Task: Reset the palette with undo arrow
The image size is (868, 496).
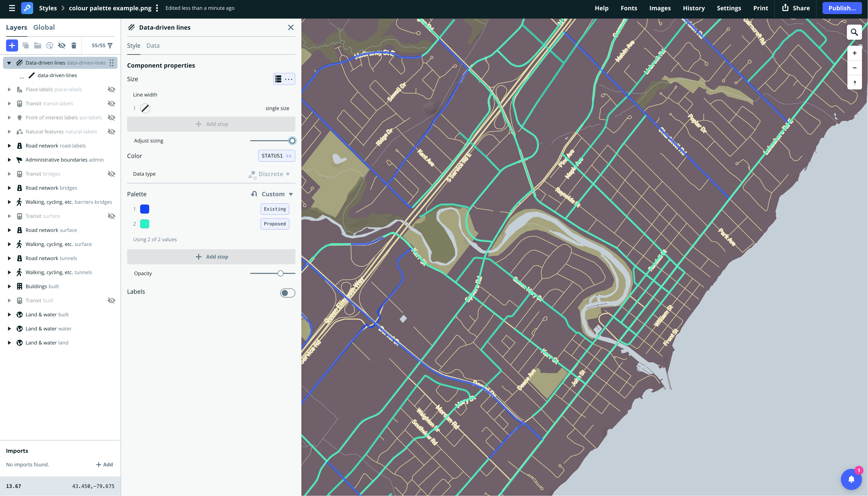Action: (254, 194)
